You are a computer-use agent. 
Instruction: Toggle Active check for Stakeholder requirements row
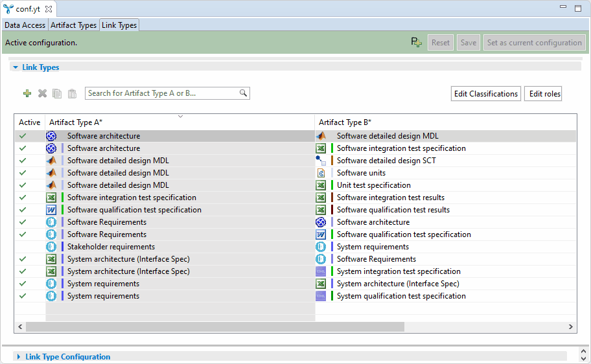point(23,247)
